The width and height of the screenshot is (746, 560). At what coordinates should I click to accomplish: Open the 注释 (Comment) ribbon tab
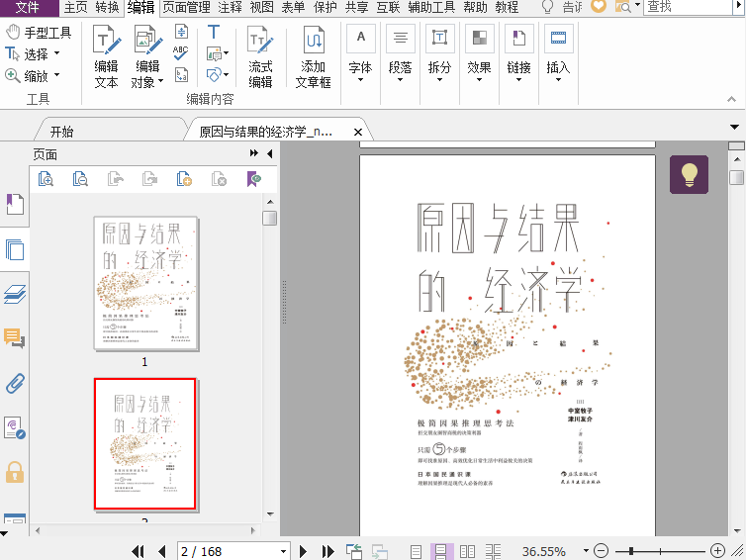230,8
